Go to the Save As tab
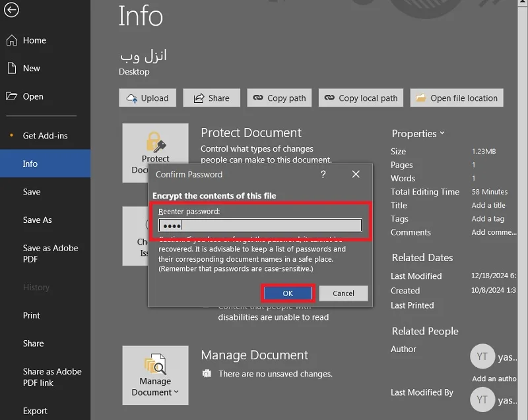 [38, 220]
